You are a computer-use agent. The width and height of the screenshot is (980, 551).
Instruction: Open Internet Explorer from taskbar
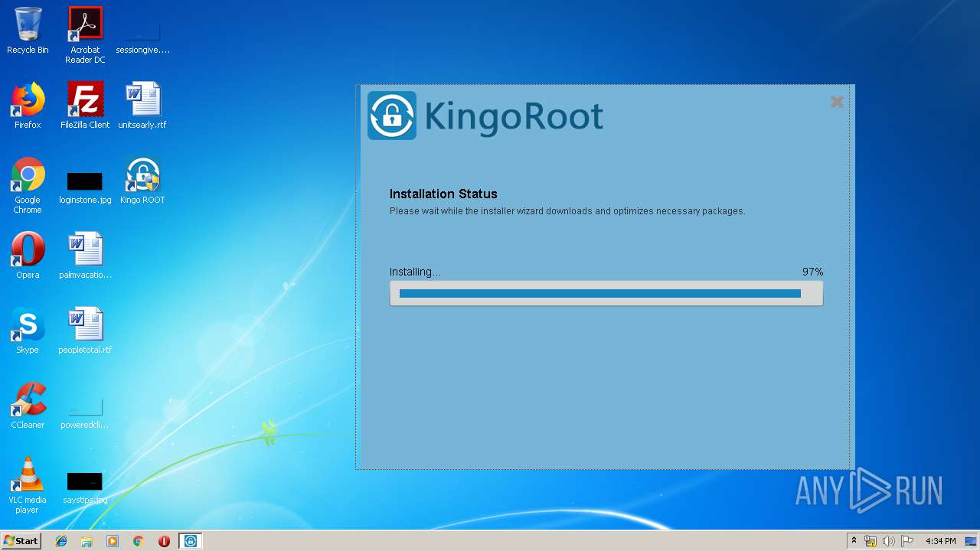(x=61, y=541)
